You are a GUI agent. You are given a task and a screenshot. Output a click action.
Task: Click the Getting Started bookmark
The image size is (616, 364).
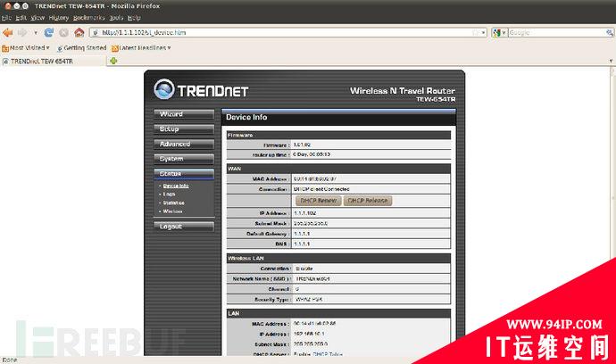point(82,48)
